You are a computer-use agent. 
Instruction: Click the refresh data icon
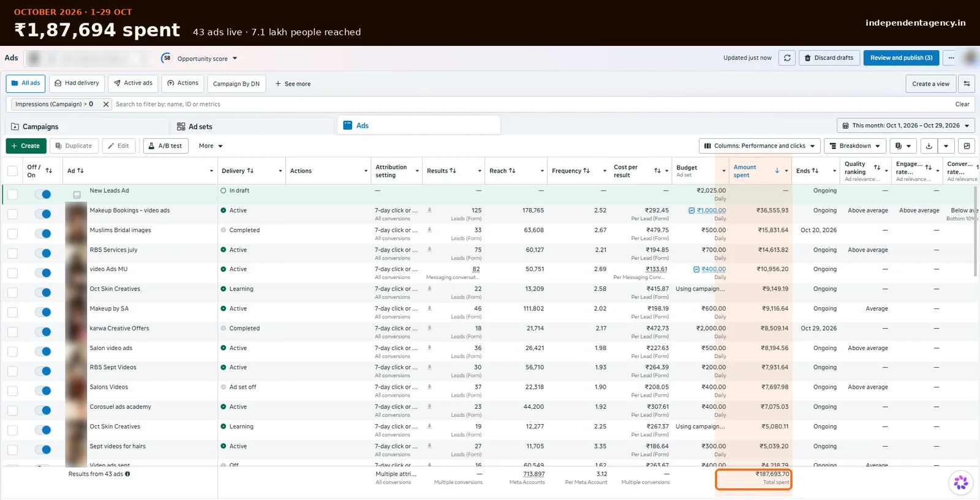[x=787, y=58]
